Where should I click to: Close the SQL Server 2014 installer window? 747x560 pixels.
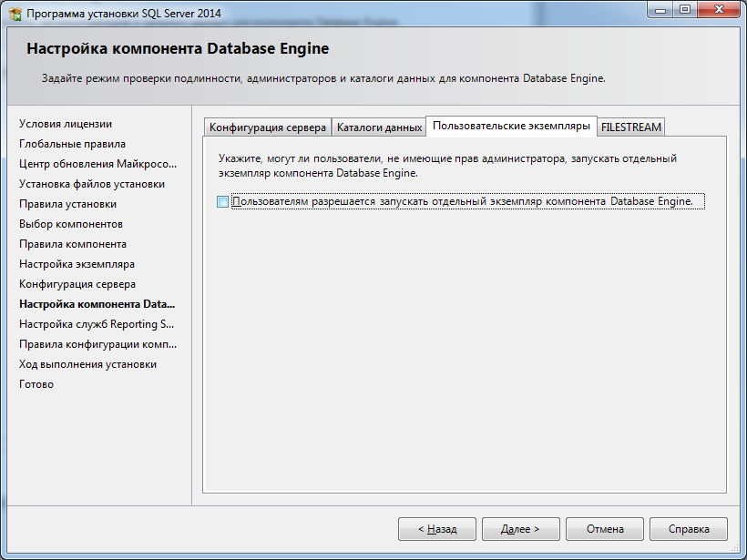pos(718,9)
